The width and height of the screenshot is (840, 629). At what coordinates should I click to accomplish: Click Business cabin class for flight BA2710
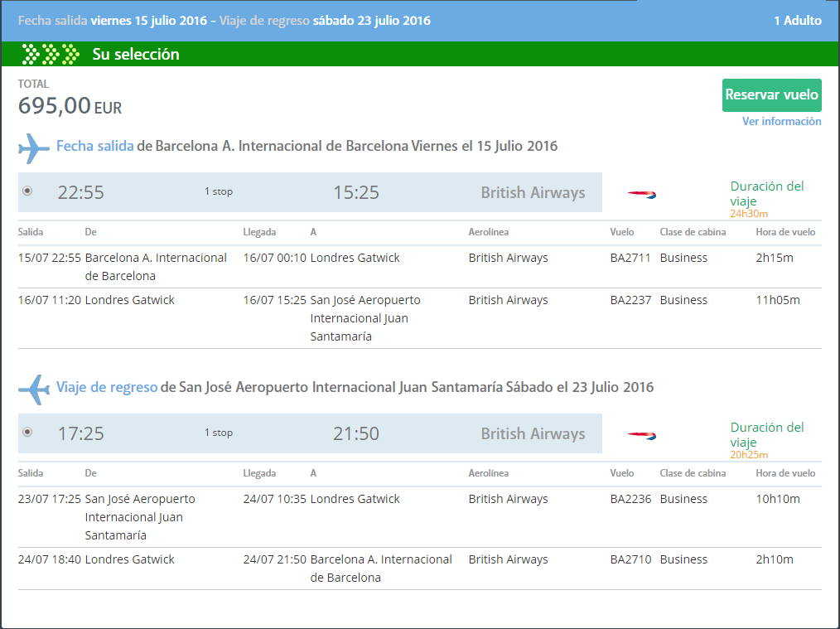click(683, 559)
